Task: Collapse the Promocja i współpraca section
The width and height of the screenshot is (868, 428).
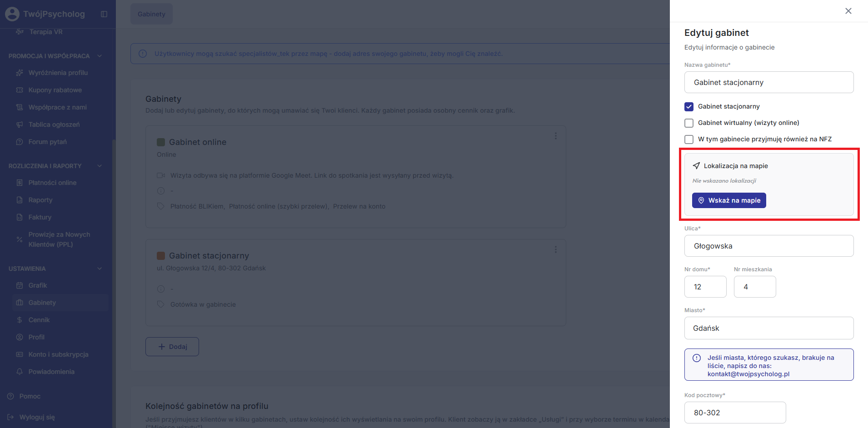Action: 100,56
